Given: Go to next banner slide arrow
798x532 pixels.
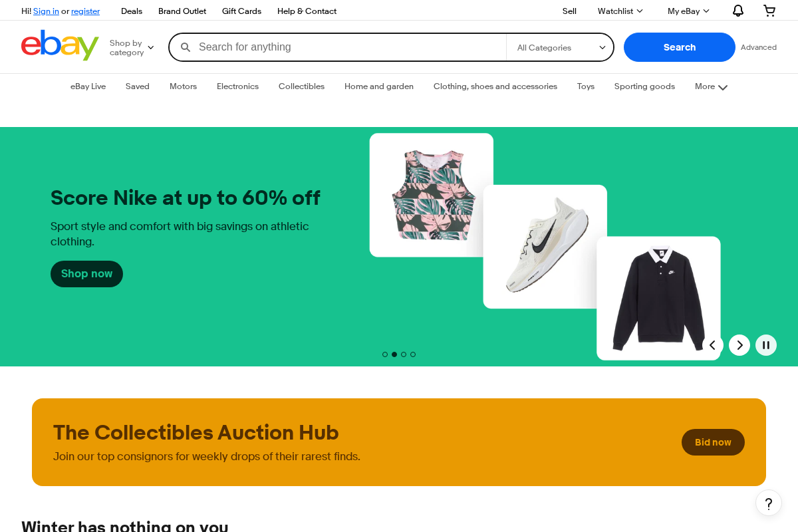Looking at the screenshot, I should click(739, 345).
